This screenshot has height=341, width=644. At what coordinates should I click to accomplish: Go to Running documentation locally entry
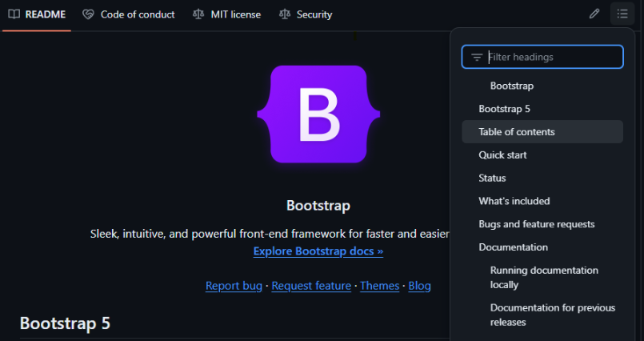pyautogui.click(x=542, y=277)
